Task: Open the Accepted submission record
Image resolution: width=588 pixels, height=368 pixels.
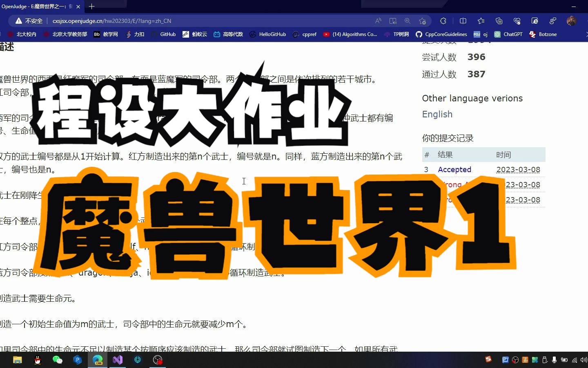Action: [454, 169]
